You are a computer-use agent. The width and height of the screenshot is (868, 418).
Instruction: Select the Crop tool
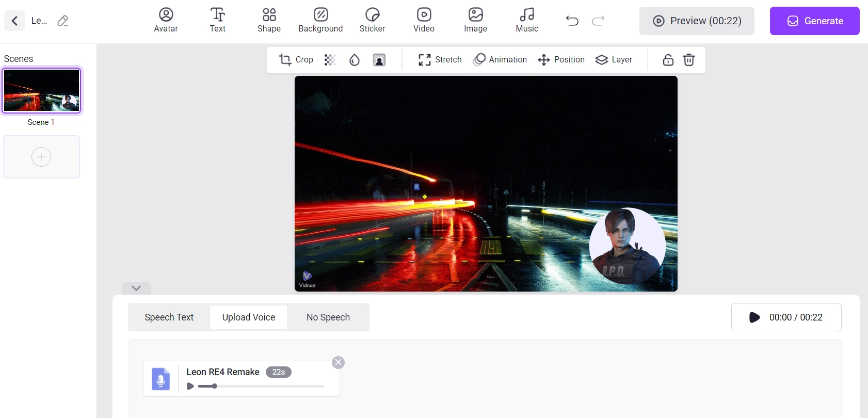[x=296, y=60]
